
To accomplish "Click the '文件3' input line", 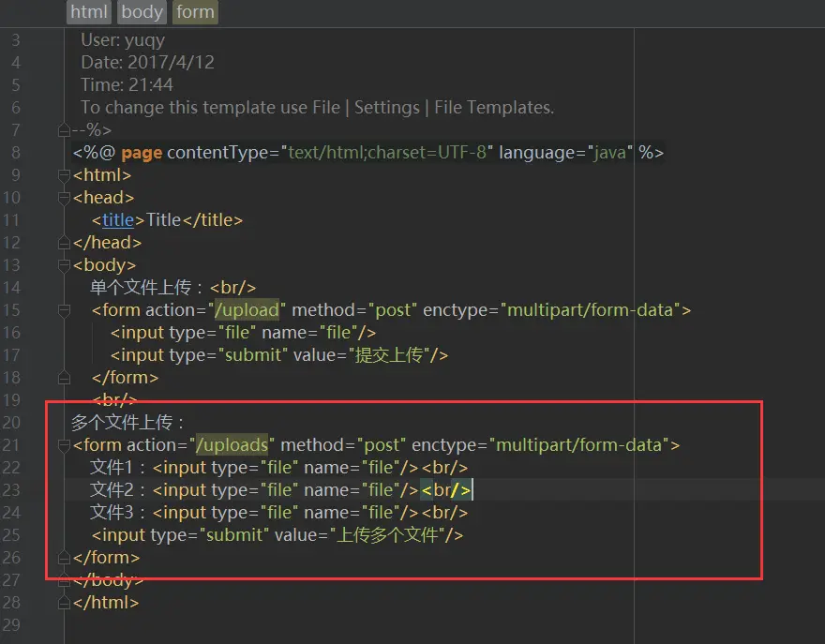I will pos(278,513).
